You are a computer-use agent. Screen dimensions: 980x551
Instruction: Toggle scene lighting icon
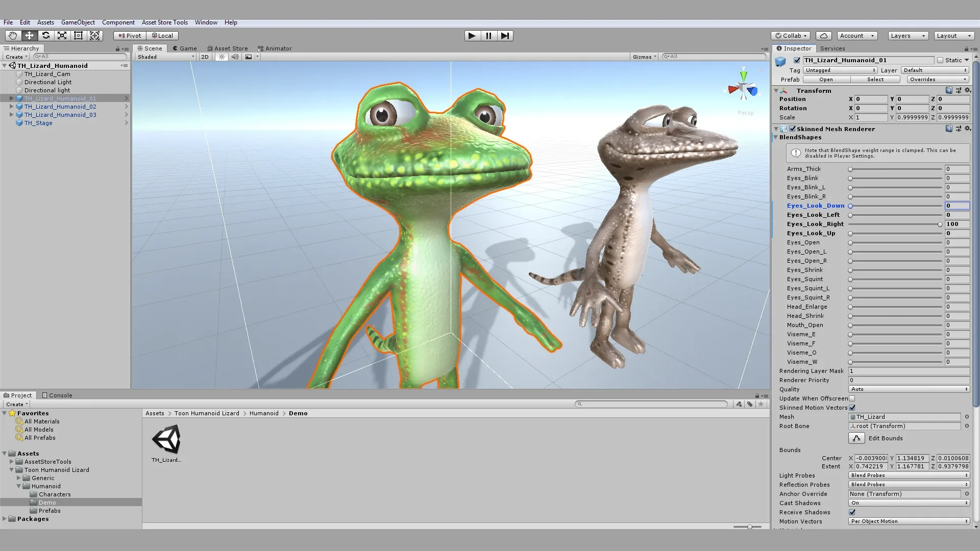pos(222,57)
